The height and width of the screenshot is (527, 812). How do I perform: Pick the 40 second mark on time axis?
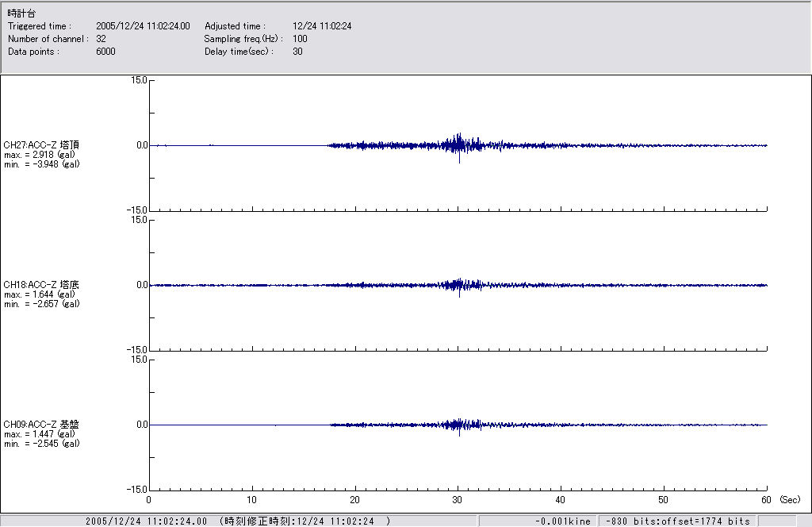pyautogui.click(x=561, y=500)
